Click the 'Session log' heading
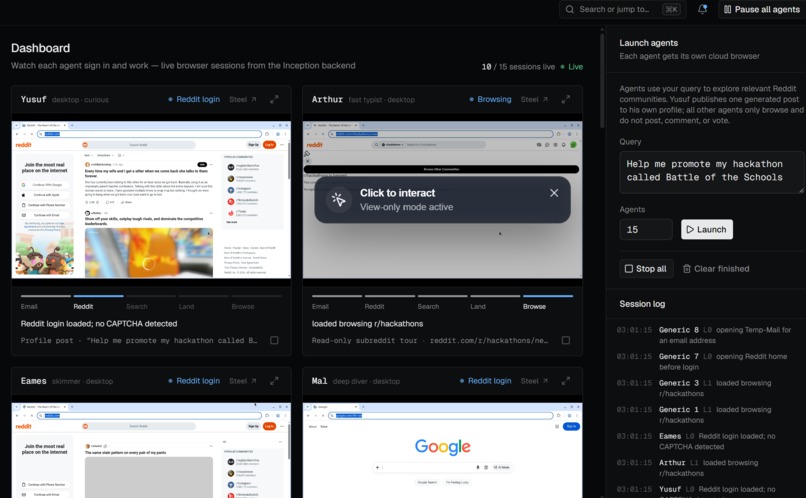This screenshot has width=806, height=498. (x=642, y=304)
